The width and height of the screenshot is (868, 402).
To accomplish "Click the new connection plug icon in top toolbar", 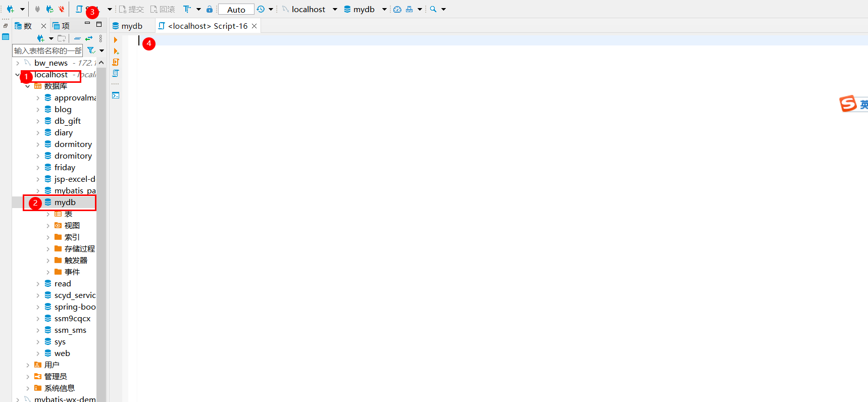I will coord(10,9).
